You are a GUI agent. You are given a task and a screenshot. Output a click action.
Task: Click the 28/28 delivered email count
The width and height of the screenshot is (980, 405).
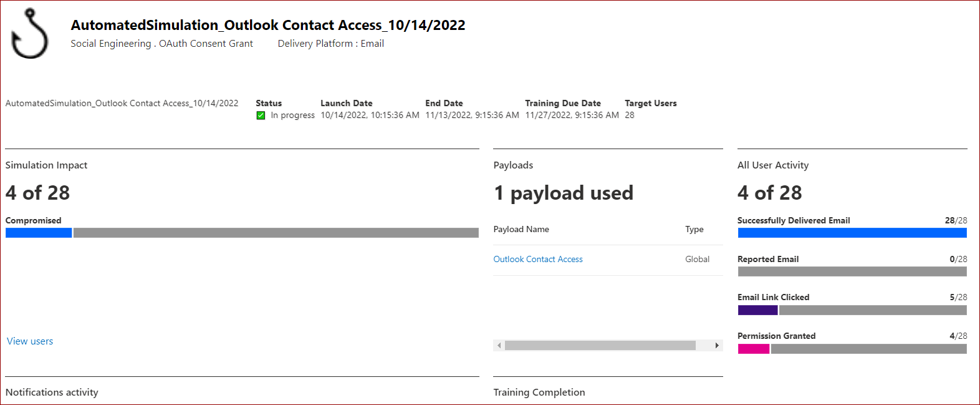(x=956, y=220)
